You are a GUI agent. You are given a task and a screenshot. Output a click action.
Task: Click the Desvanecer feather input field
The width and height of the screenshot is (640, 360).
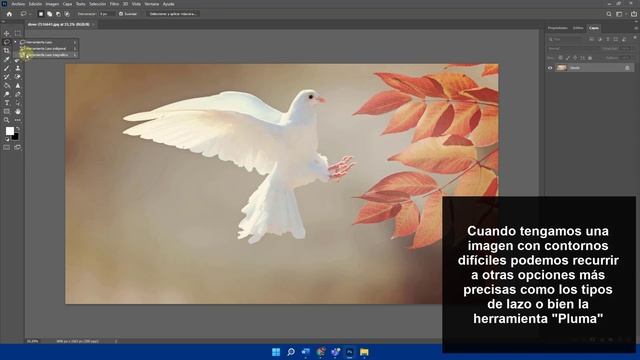[107, 14]
